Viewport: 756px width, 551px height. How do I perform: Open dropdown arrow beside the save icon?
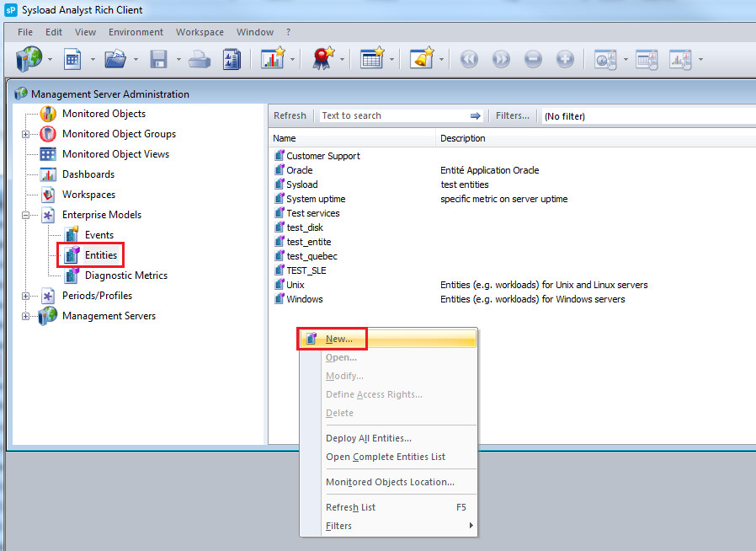[x=178, y=59]
